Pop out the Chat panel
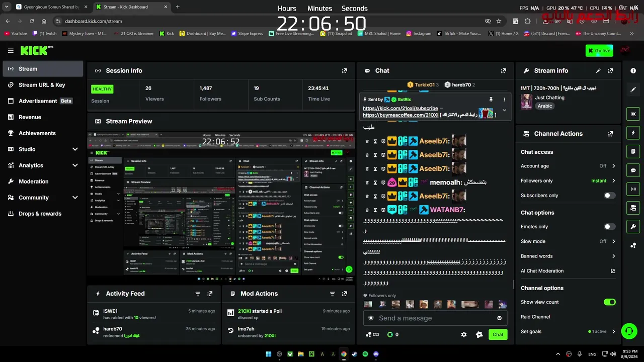The width and height of the screenshot is (644, 362). pyautogui.click(x=503, y=71)
